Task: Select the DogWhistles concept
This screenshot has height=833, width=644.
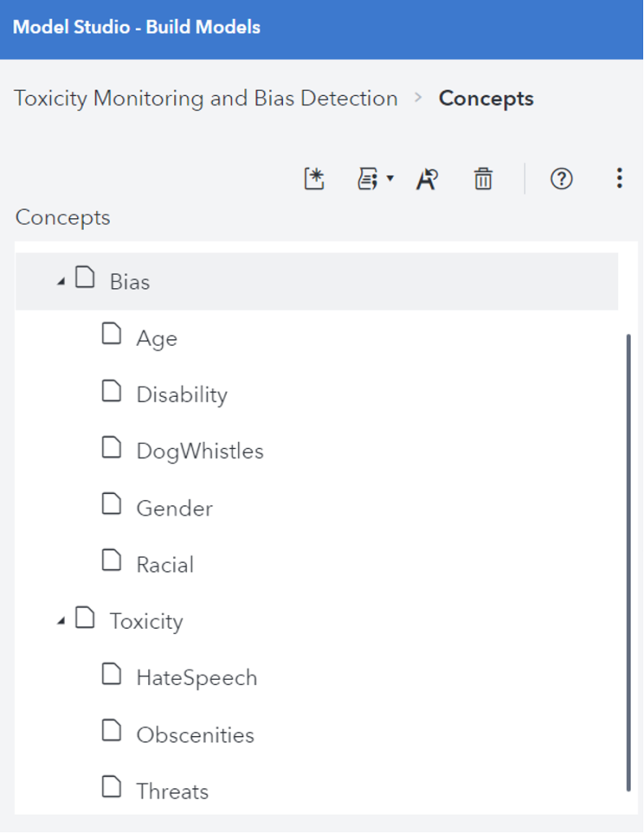Action: (x=199, y=451)
